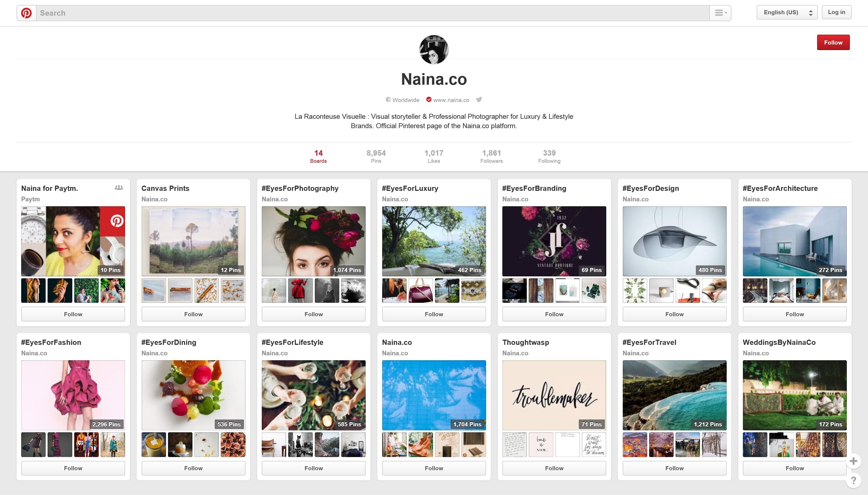Click the Search input field
Screen dimensions: 868x495
click(x=373, y=13)
